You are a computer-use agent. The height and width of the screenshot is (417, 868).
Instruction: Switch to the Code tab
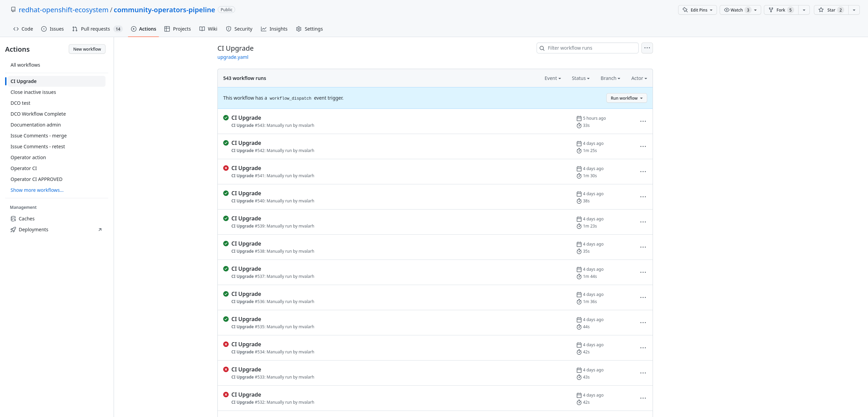[x=23, y=29]
